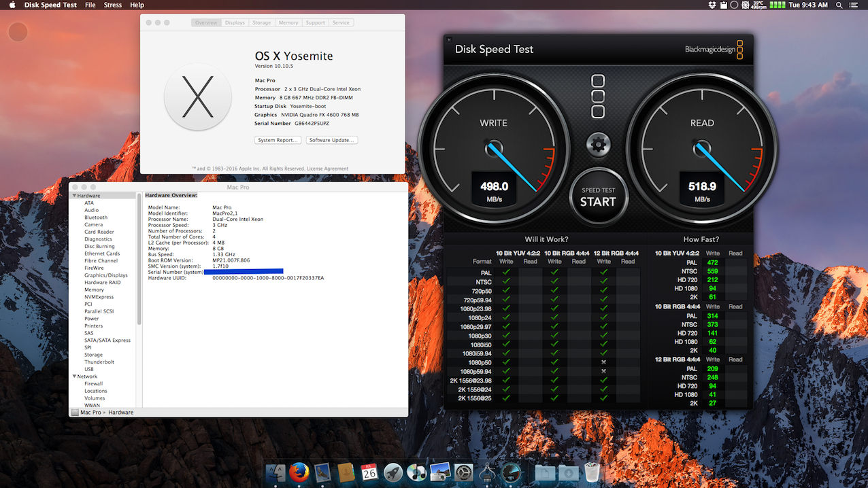Open Contacts from the Dock
Image resolution: width=868 pixels, height=488 pixels.
346,472
